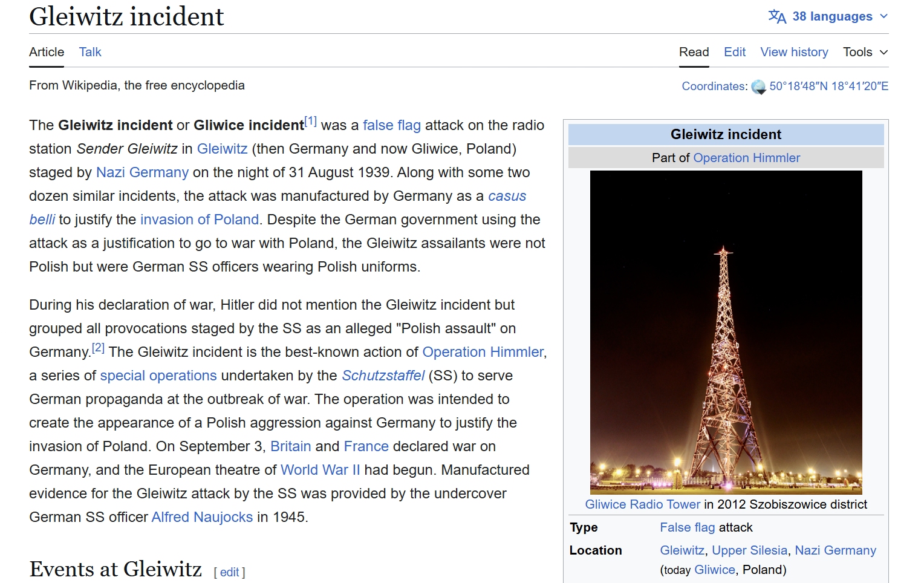Open the Edit tab
Image resolution: width=924 pixels, height=583 pixels.
(734, 52)
